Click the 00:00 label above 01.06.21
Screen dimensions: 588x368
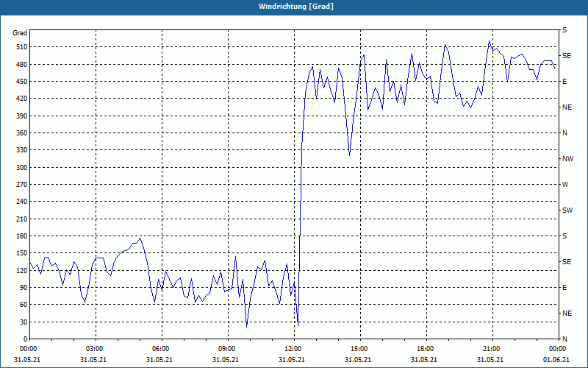coord(558,348)
